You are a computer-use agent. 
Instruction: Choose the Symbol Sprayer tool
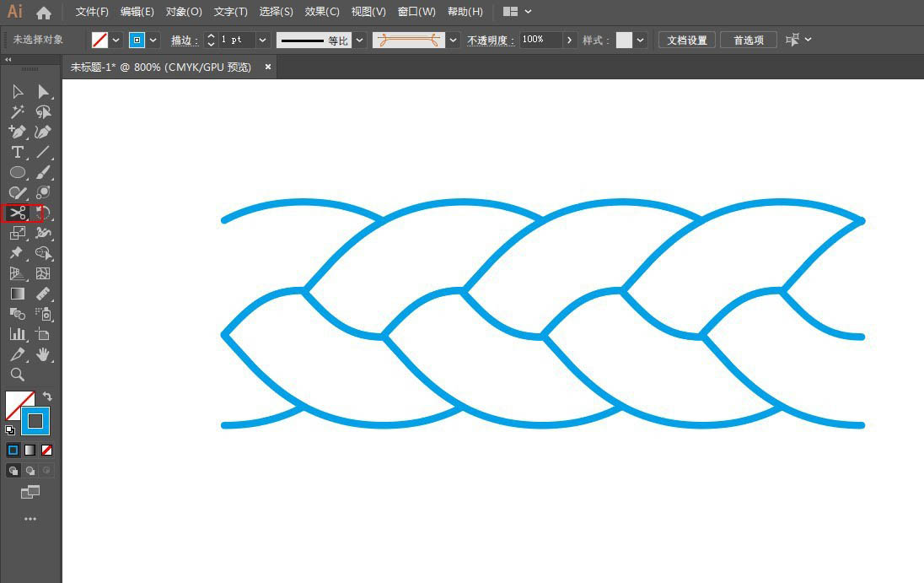(44, 314)
